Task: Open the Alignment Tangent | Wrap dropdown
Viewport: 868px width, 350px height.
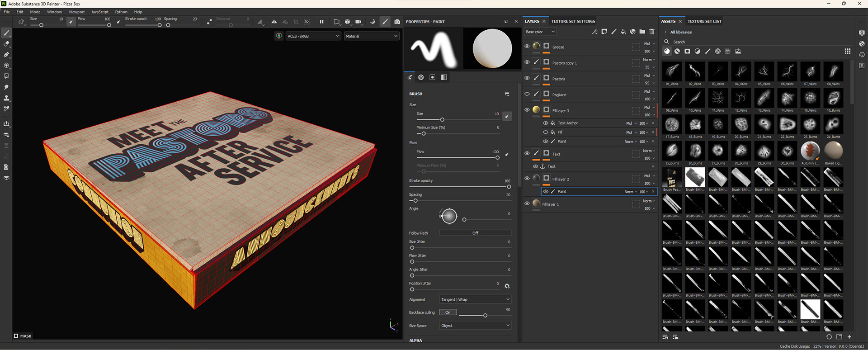Action: pos(475,299)
